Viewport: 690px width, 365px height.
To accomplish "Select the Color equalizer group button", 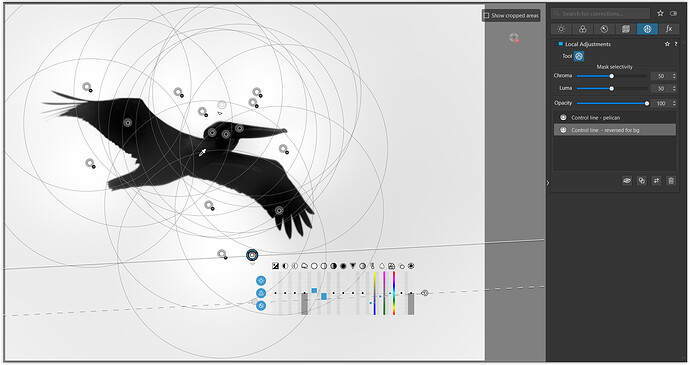I will (x=261, y=293).
